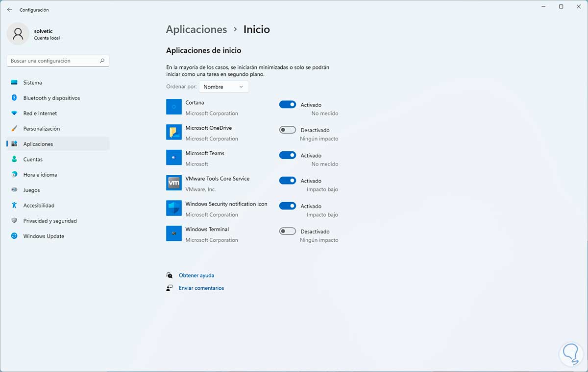Click the VMware, Inc. publisher text
Viewport: 588px width, 372px height.
pos(200,189)
